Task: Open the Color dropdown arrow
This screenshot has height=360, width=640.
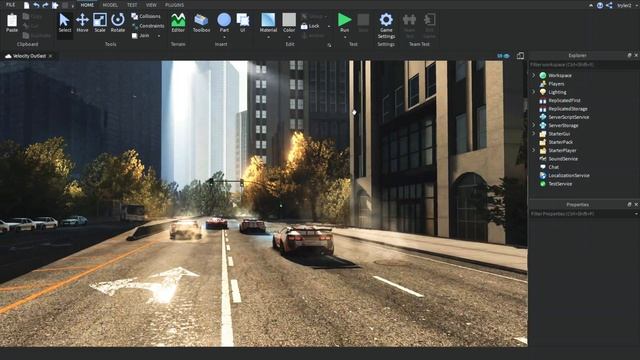Action: pos(289,37)
